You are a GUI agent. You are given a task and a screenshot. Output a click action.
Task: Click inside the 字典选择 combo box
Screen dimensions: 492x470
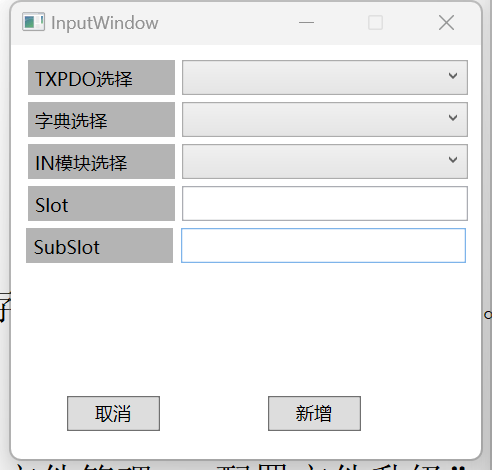(x=325, y=119)
